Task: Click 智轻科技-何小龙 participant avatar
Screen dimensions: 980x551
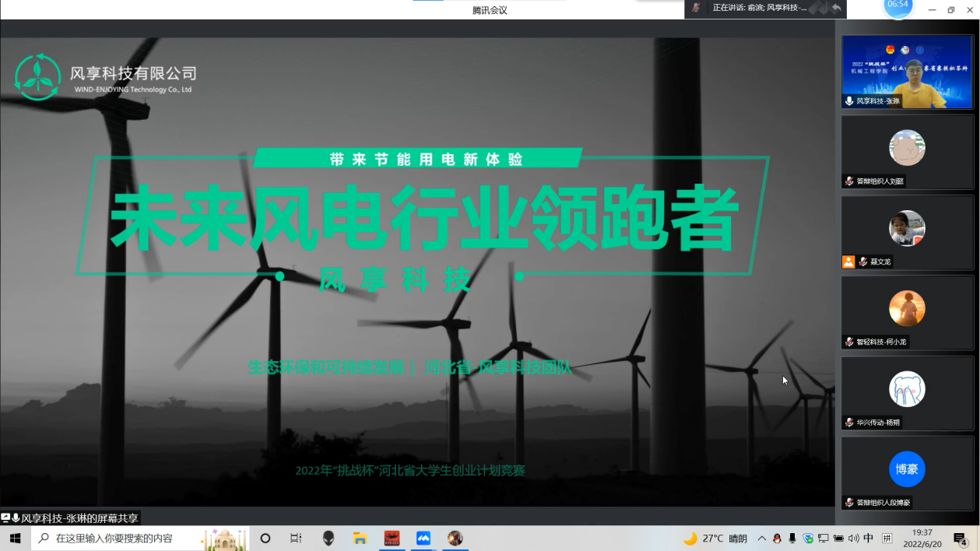Action: point(907,308)
